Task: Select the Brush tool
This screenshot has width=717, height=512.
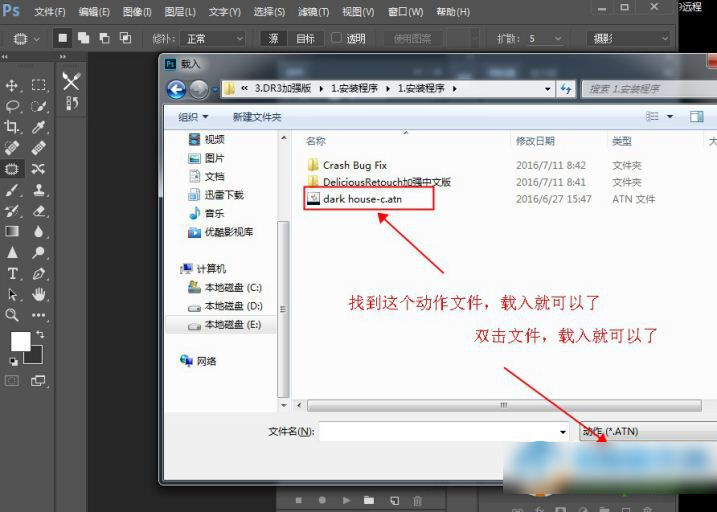Action: [x=11, y=190]
